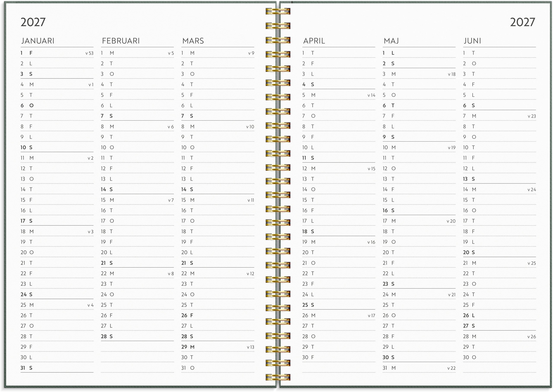Click week label v 23 in Juni
This screenshot has width=553, height=392.
coord(532,116)
